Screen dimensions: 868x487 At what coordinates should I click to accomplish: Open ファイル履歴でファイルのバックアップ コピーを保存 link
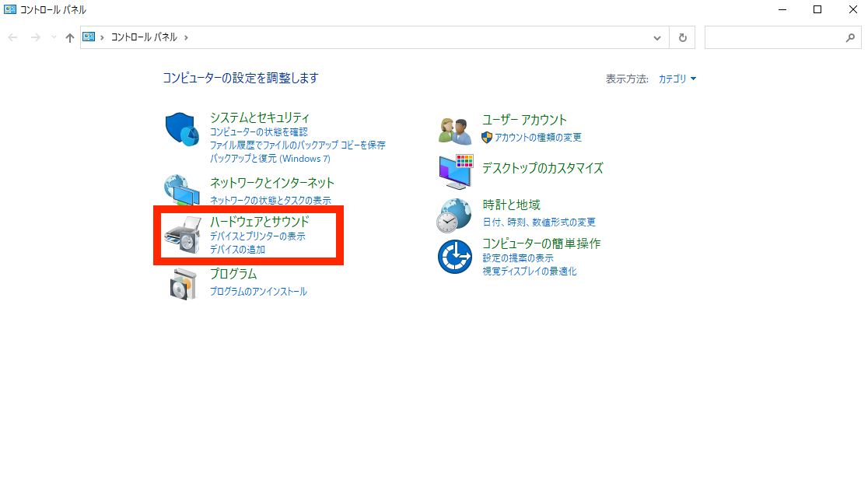pos(297,145)
